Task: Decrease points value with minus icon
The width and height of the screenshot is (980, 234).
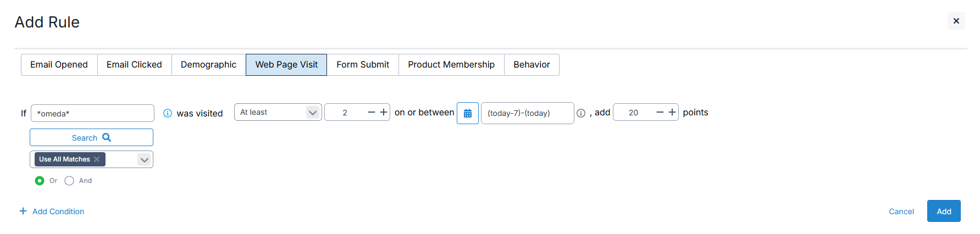Action: [x=660, y=112]
